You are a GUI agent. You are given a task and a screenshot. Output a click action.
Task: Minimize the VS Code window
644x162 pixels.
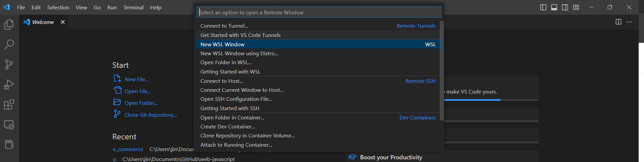click(591, 7)
